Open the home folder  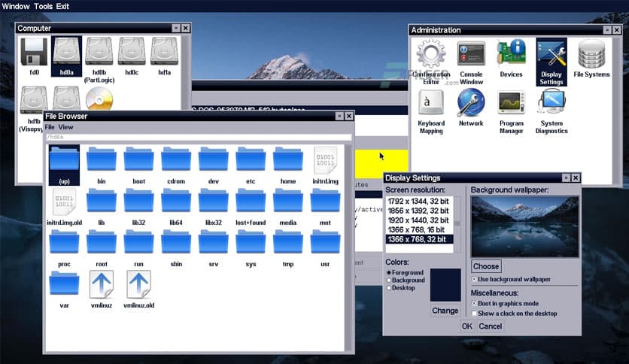288,165
